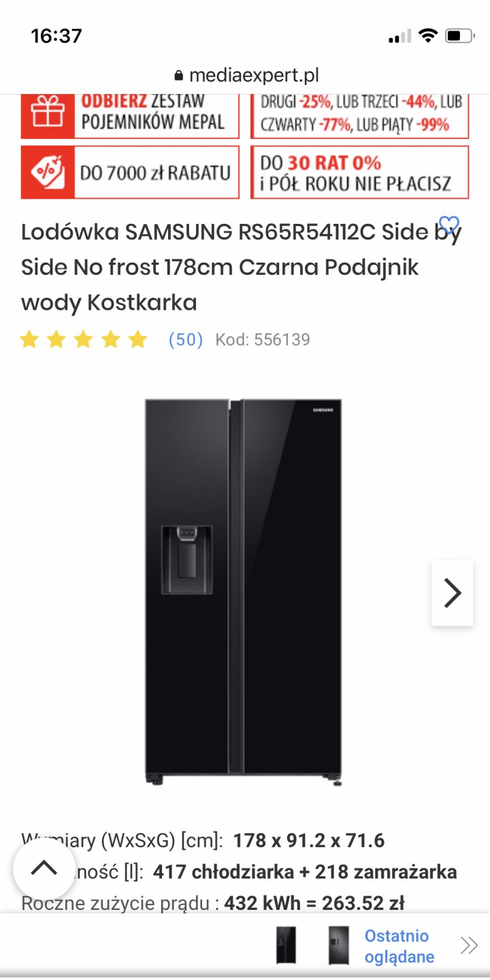Open the "Drugi -25%, lub trzeci -44%" offer banner
Image resolution: width=490 pixels, height=980 pixels.
(359, 114)
